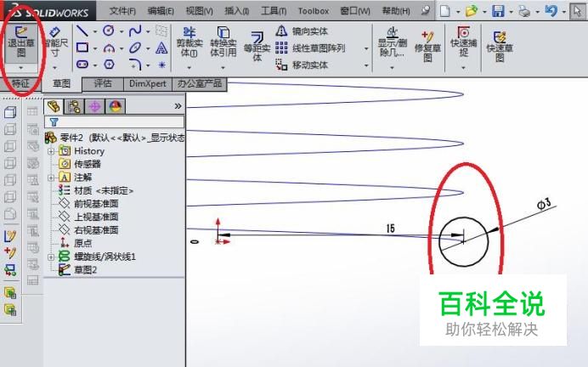This screenshot has width=588, height=367.
Task: Open the 插入(I) menu
Action: pyautogui.click(x=236, y=11)
